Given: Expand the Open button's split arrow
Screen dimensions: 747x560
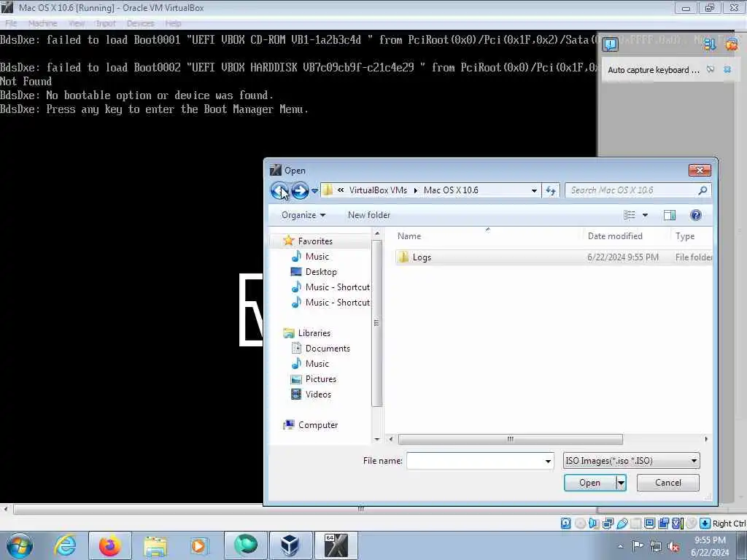Looking at the screenshot, I should point(621,483).
